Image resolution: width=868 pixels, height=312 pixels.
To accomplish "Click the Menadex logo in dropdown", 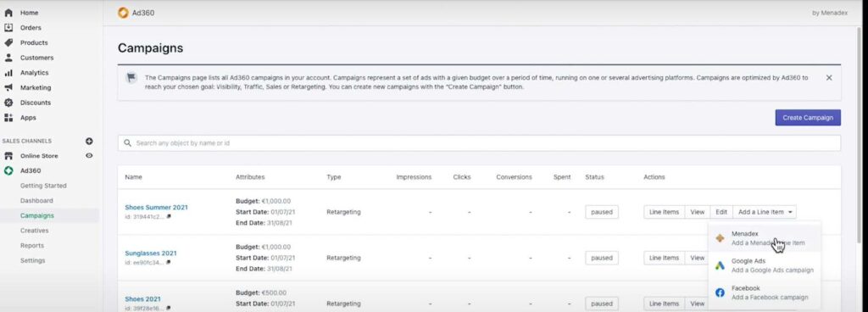I will pos(720,238).
